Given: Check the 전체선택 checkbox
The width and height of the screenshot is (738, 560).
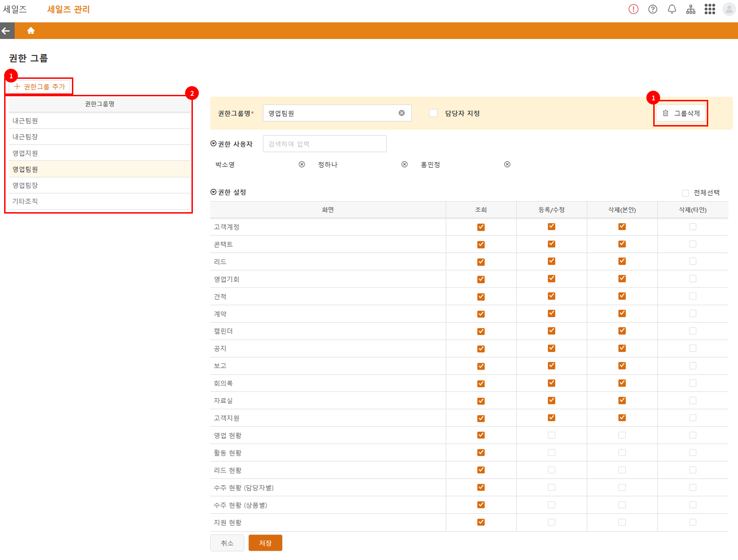Looking at the screenshot, I should 685,193.
